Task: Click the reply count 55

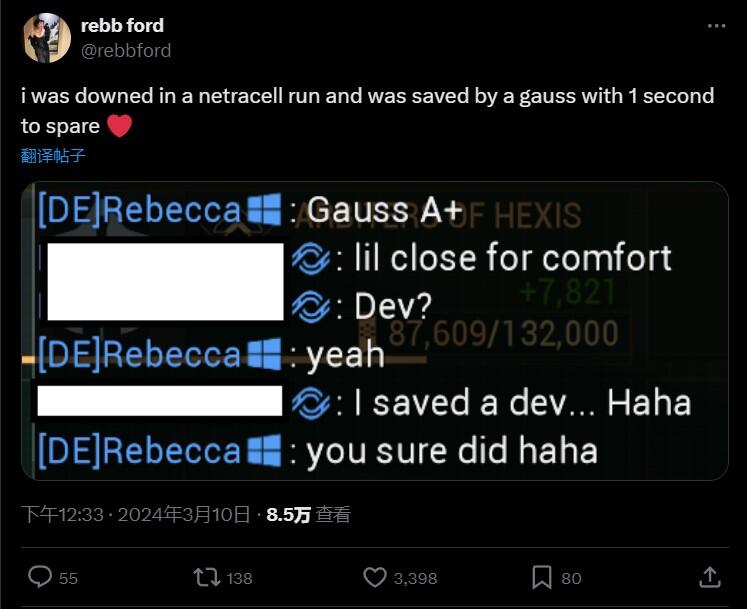Action: [68, 578]
